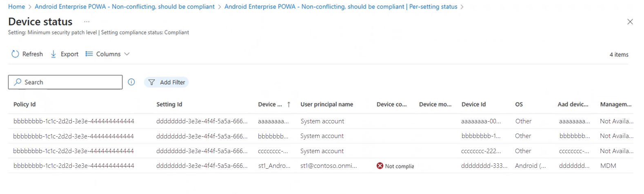The image size is (644, 194).
Task: Click the Refresh icon
Action: 16,54
